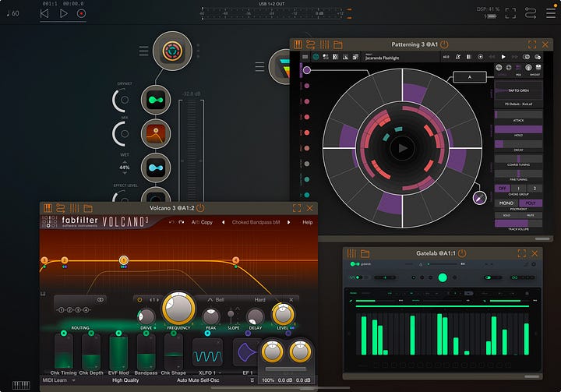This screenshot has width=561, height=392.
Task: Select pattern A box in Patterning
Action: pyautogui.click(x=470, y=77)
